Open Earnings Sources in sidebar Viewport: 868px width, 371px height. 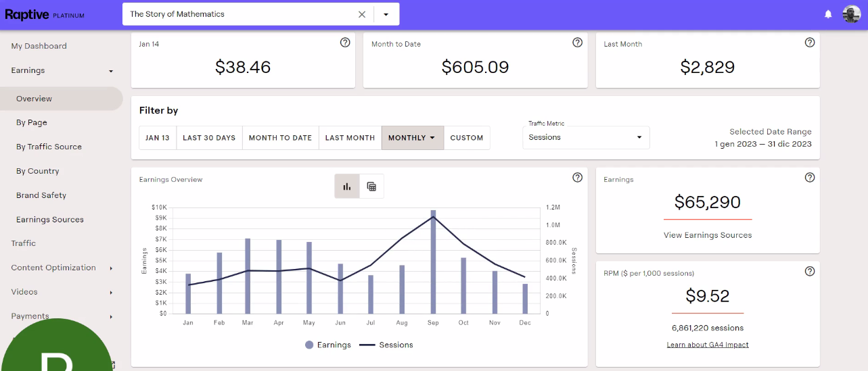[x=50, y=220]
